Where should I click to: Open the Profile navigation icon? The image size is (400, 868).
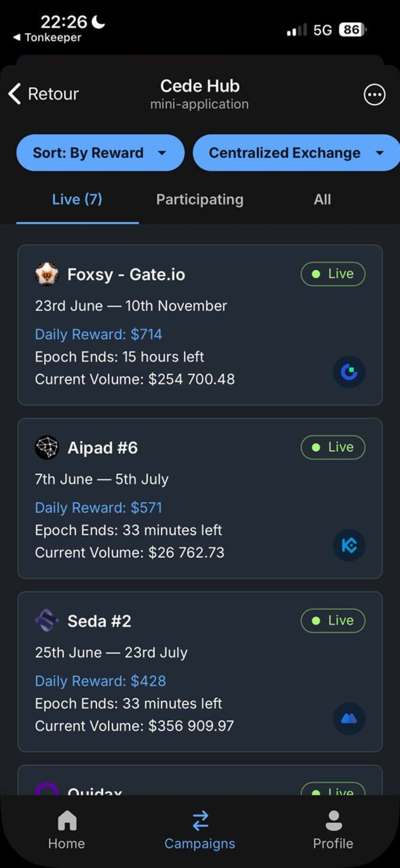(332, 821)
